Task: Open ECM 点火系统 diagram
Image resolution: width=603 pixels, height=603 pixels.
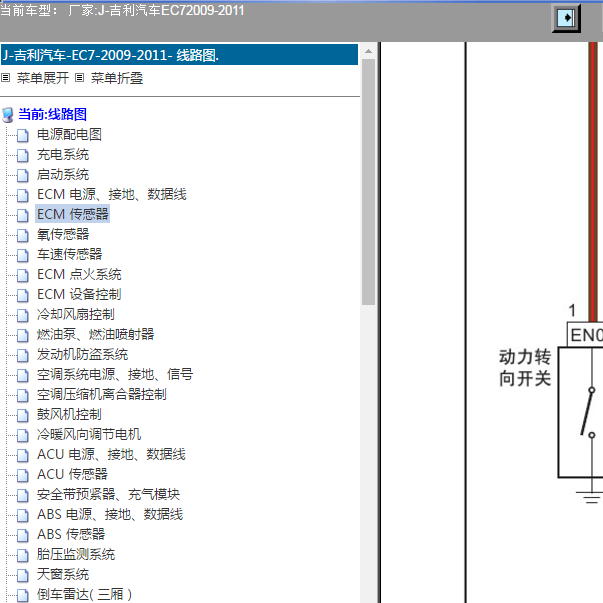Action: [x=79, y=275]
